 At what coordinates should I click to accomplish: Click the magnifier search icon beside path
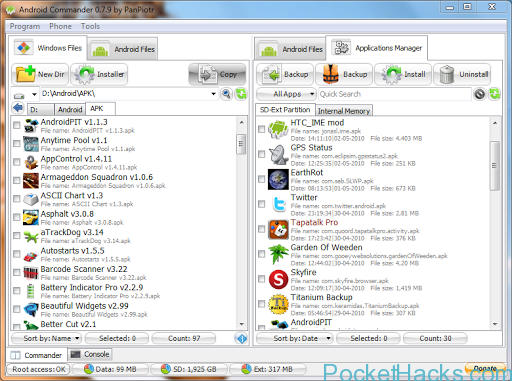click(227, 94)
